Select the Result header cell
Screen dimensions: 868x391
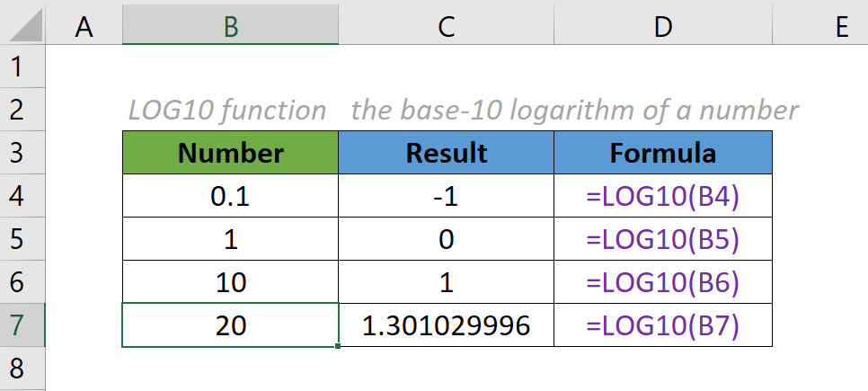446,153
